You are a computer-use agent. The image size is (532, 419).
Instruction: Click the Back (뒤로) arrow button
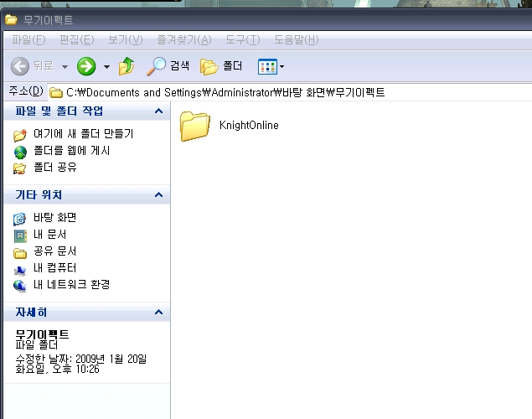point(19,66)
